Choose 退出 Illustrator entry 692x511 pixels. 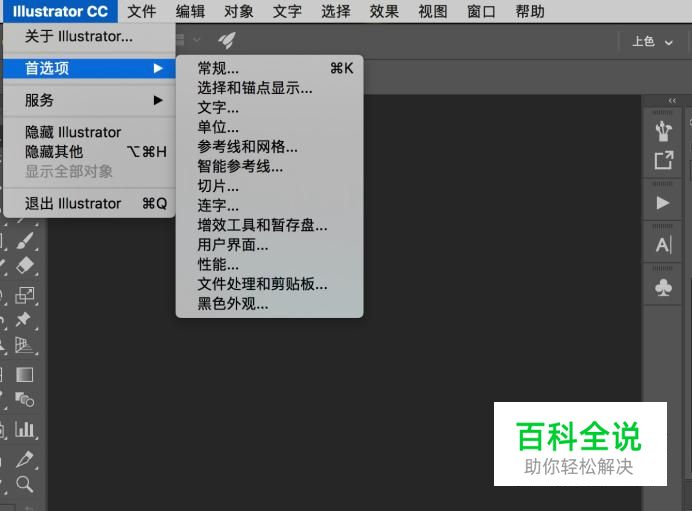pyautogui.click(x=89, y=203)
